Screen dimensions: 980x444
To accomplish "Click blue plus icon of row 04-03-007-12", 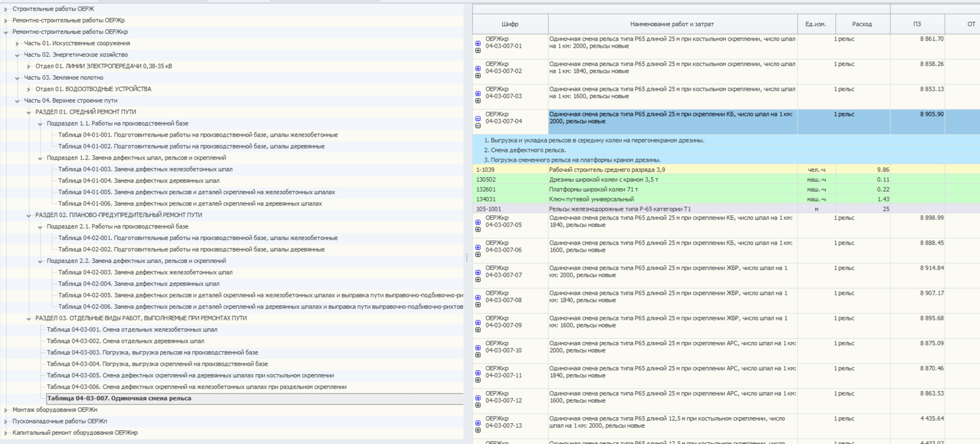I will pyautogui.click(x=478, y=398).
